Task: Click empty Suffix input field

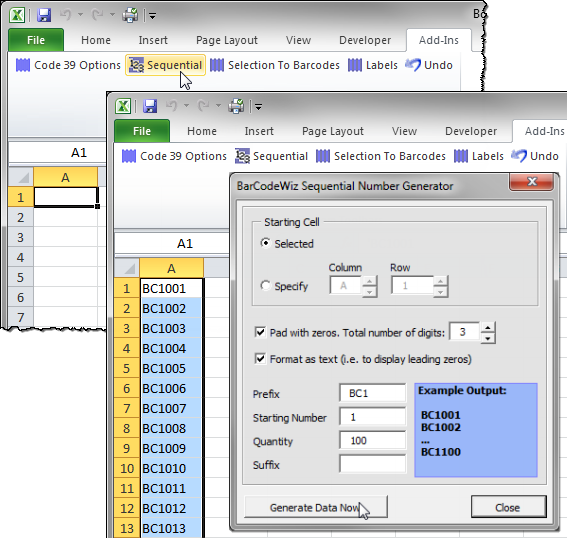Action: [x=372, y=464]
